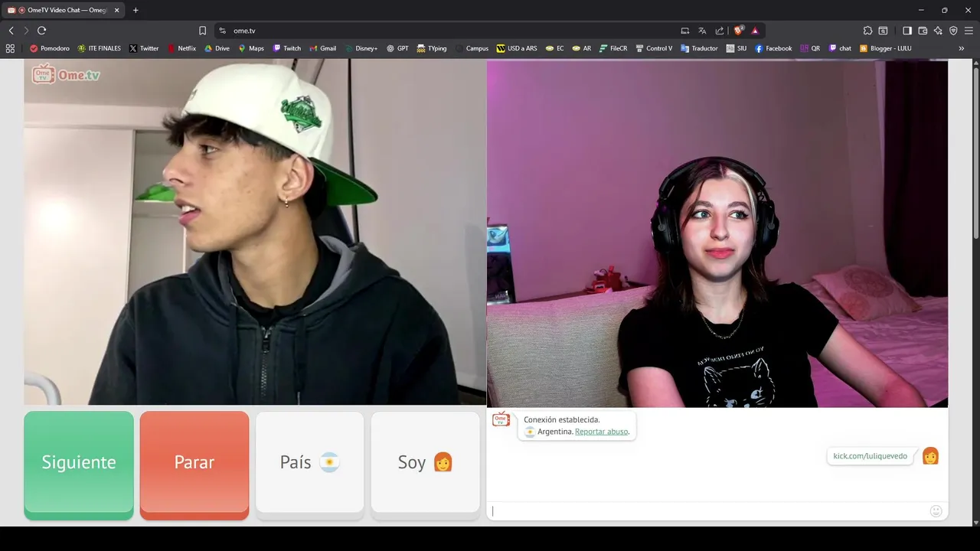980x551 pixels.
Task: Open the extensions puzzle icon
Action: (x=867, y=31)
